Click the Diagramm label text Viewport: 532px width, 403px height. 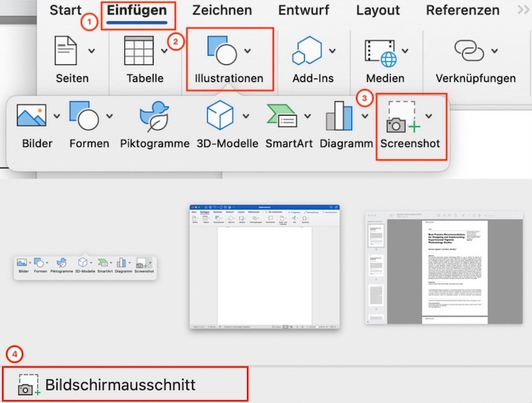(346, 143)
